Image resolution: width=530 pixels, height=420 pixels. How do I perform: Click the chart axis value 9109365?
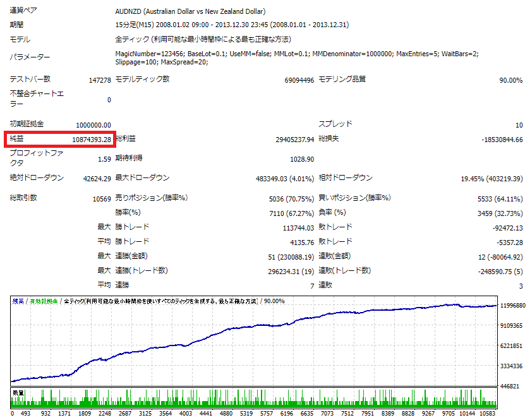pyautogui.click(x=511, y=326)
